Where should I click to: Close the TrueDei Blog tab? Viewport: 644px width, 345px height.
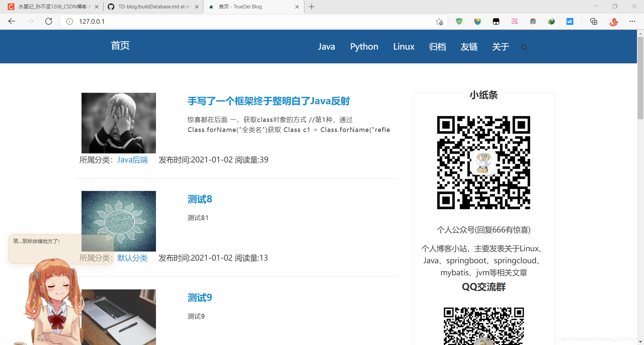[x=297, y=7]
